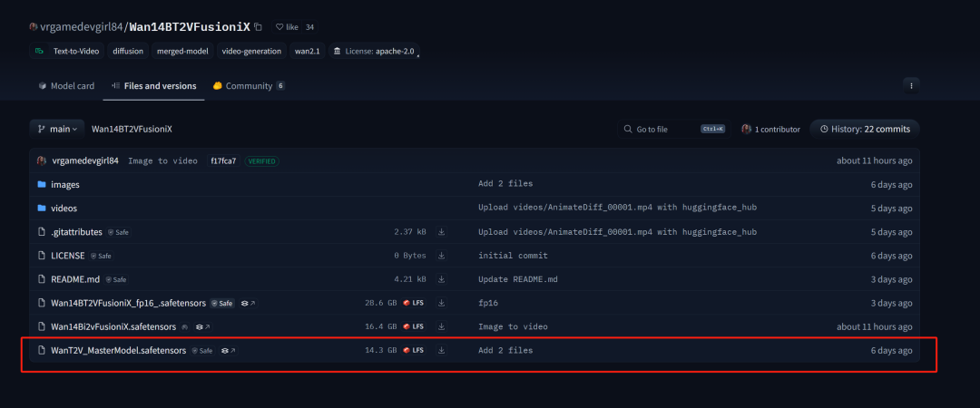Click Safe badge beside WanT2V_MasterModel.safetensors

point(202,351)
